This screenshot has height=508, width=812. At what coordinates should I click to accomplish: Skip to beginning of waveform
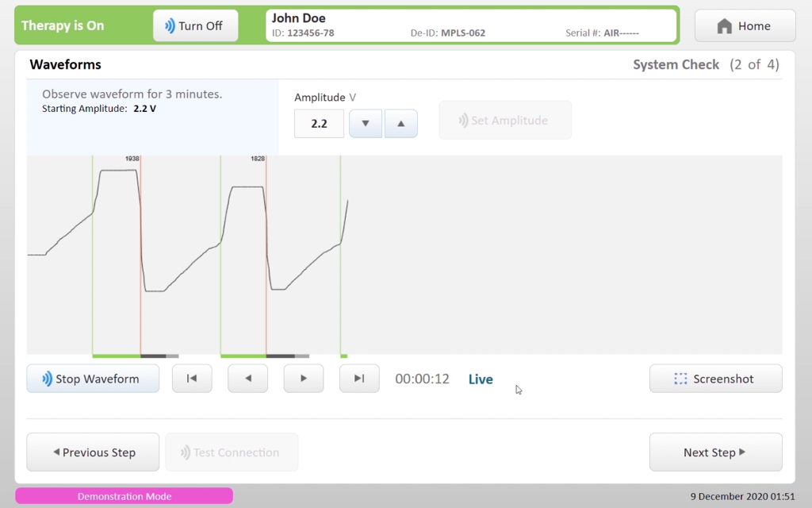click(192, 379)
